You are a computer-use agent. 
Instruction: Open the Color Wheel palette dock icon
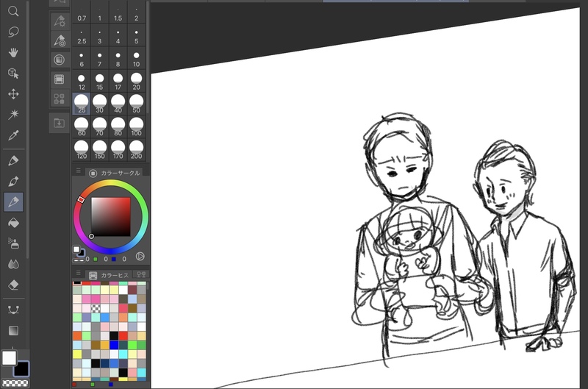coord(60,60)
